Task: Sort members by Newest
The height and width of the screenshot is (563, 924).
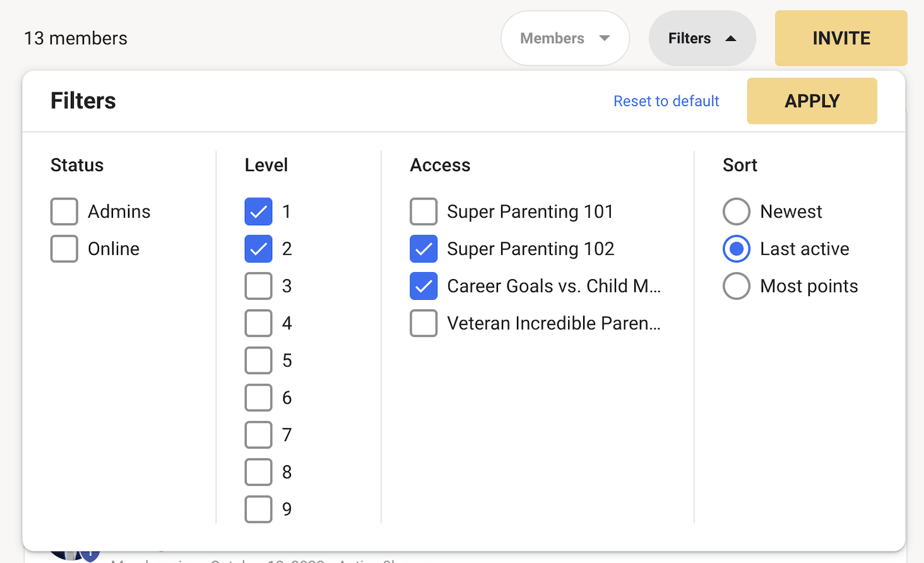Action: pos(737,211)
